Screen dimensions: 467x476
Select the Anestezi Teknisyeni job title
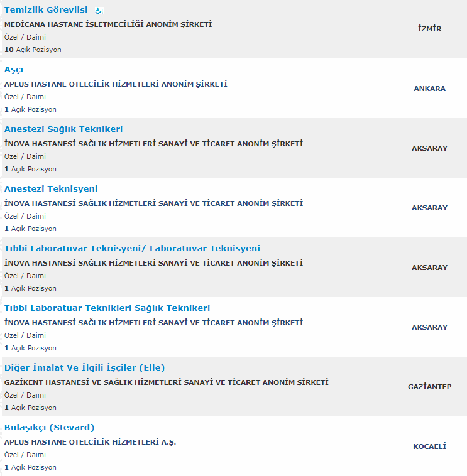[x=51, y=189]
